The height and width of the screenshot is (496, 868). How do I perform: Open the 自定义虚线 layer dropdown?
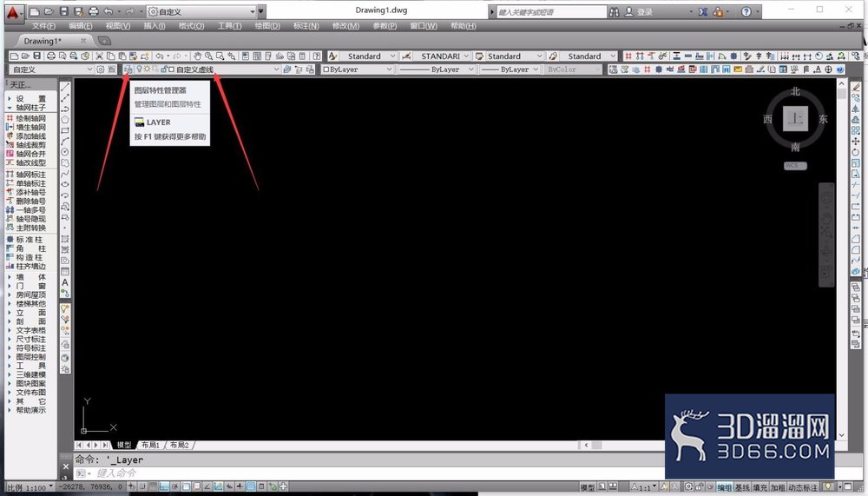tap(276, 69)
